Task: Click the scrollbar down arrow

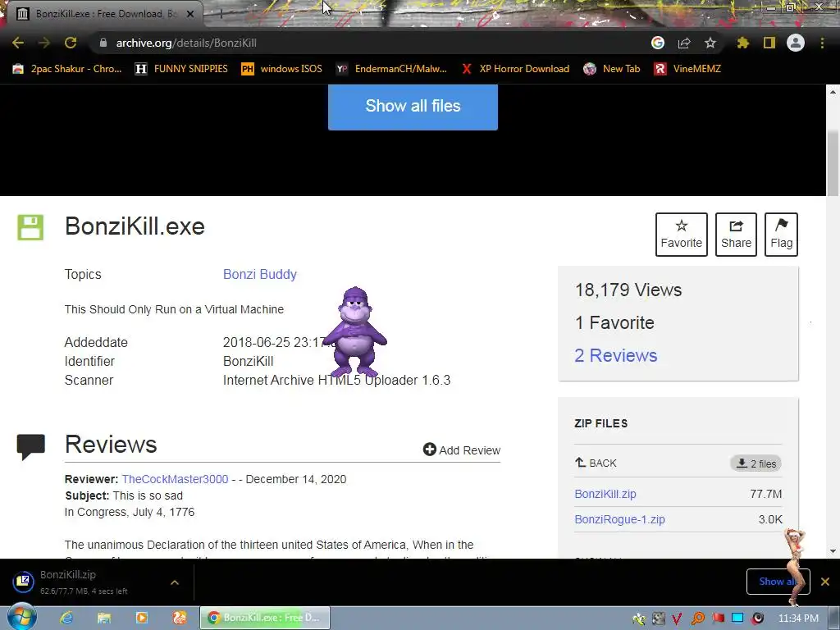Action: coord(833,551)
